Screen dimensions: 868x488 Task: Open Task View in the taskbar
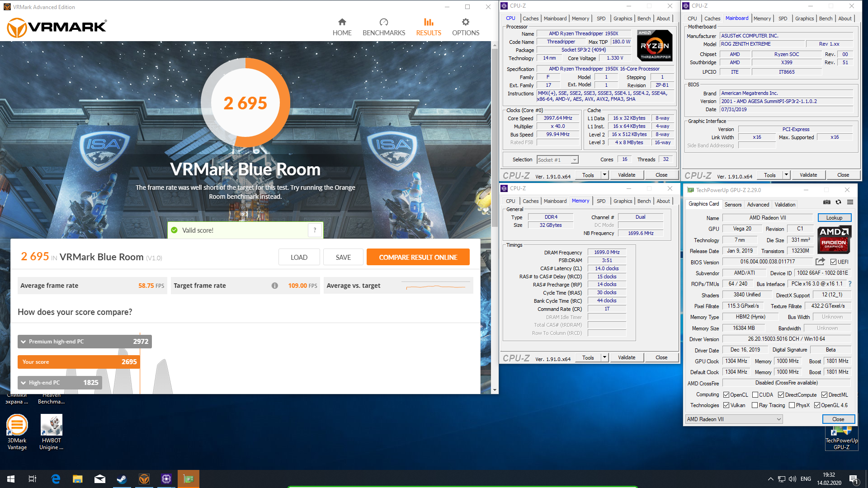pyautogui.click(x=33, y=479)
